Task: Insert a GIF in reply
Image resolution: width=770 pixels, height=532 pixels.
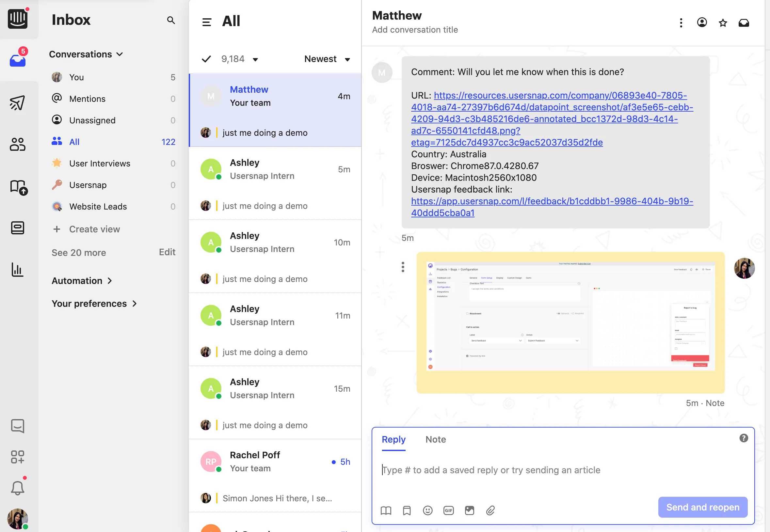Action: pyautogui.click(x=448, y=510)
